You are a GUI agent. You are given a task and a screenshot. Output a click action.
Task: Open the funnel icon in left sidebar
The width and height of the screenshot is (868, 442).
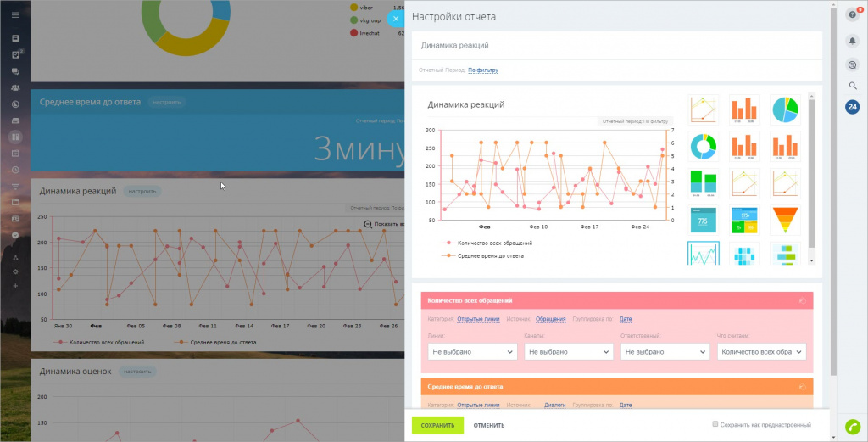15,186
